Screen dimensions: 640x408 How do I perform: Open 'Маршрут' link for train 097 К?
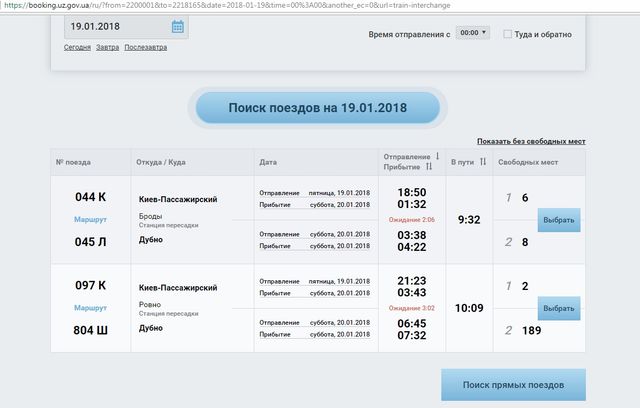point(90,307)
